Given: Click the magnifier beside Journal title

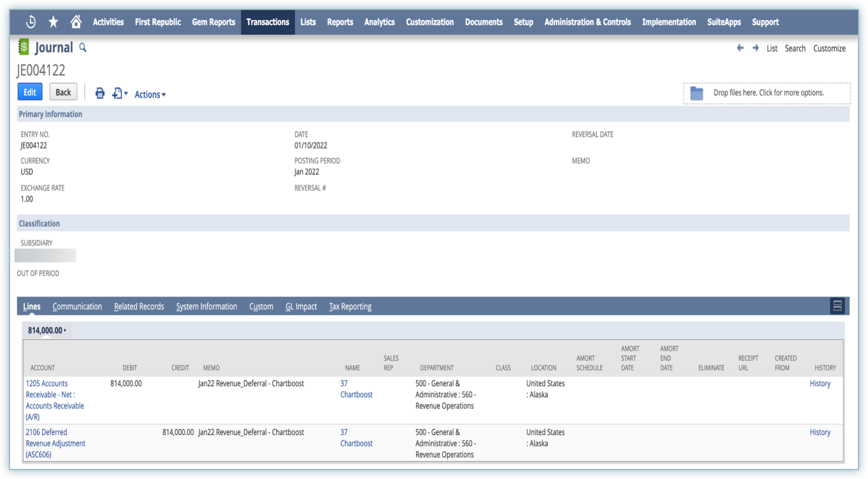Looking at the screenshot, I should (x=83, y=48).
